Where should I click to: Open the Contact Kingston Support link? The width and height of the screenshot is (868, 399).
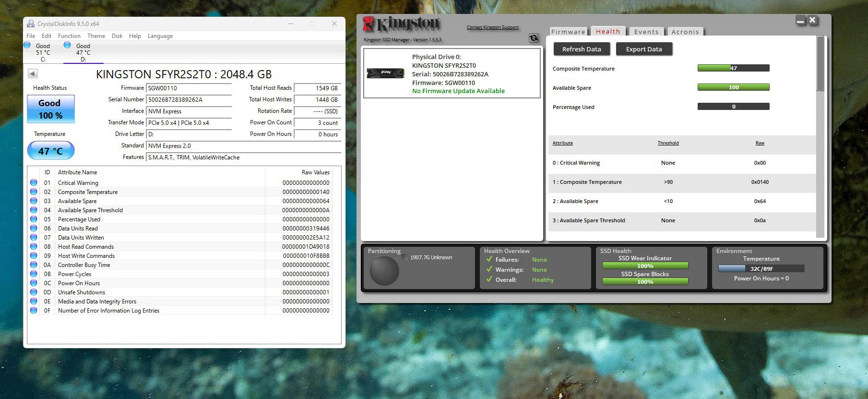point(493,27)
